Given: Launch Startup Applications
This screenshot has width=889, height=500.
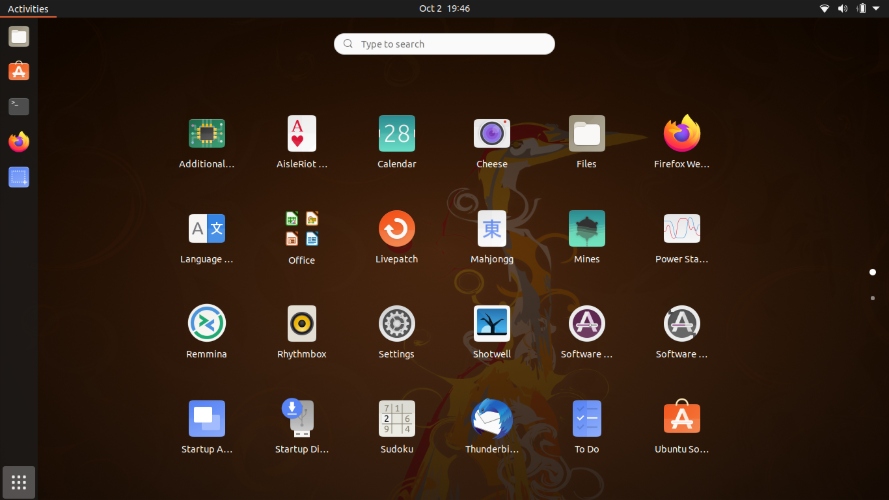Looking at the screenshot, I should coord(206,418).
